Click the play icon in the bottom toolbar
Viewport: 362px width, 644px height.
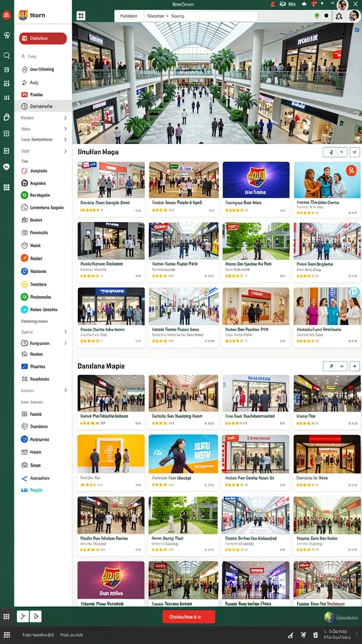point(36,616)
